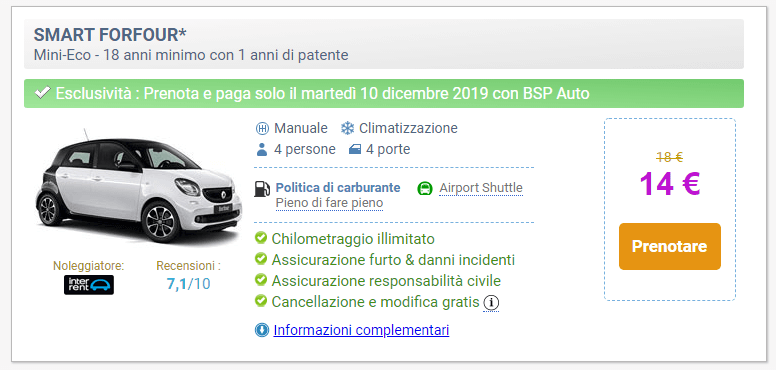Viewport: 776px width, 370px height.
Task: Click the Recensioni : label
Action: point(189,266)
